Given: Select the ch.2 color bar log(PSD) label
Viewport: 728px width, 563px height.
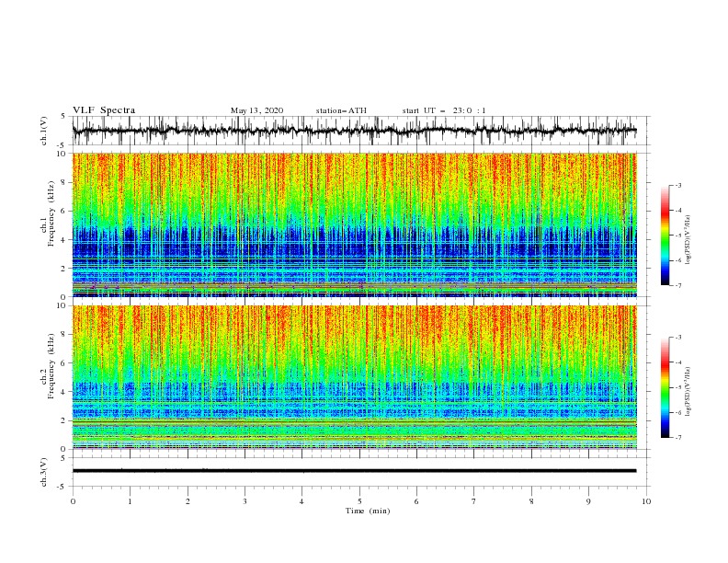Looking at the screenshot, I should tap(688, 392).
